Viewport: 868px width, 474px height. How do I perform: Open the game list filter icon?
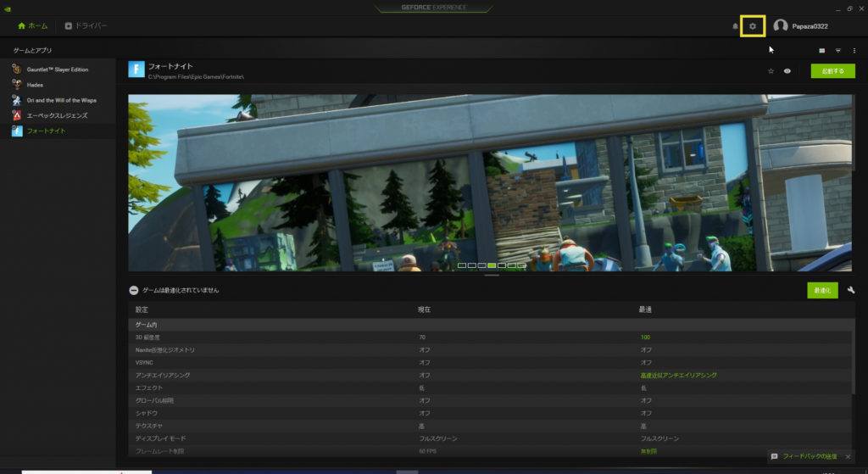[x=838, y=51]
